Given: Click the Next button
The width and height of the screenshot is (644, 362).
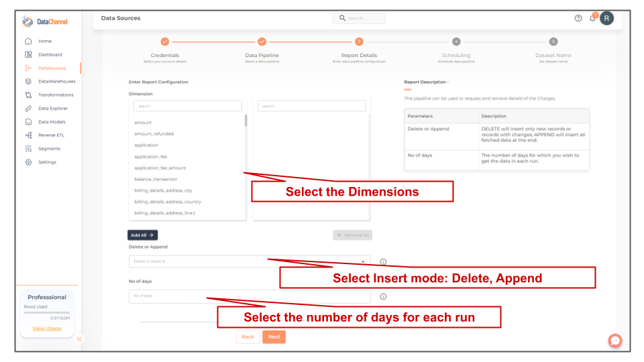Looking at the screenshot, I should tap(274, 337).
